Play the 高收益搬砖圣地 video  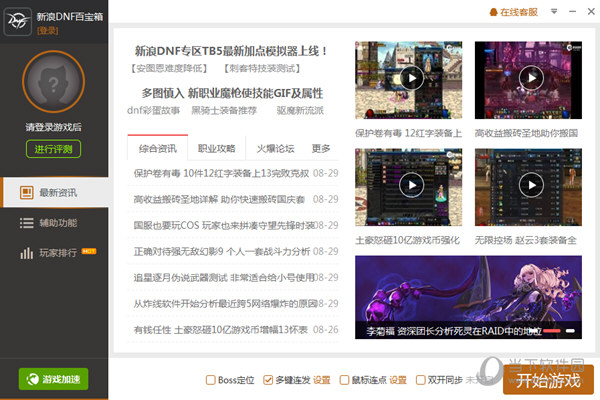click(531, 78)
